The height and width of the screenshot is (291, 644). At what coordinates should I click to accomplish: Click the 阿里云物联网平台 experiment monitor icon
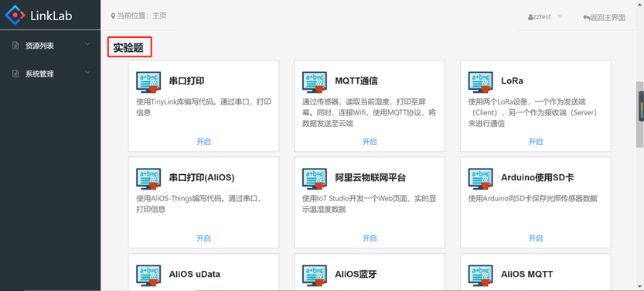315,179
